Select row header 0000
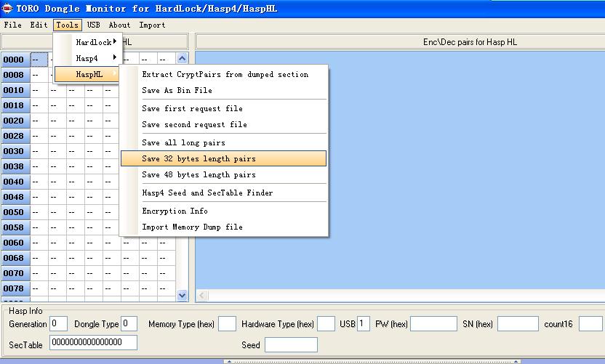The image size is (605, 364). 15,60
